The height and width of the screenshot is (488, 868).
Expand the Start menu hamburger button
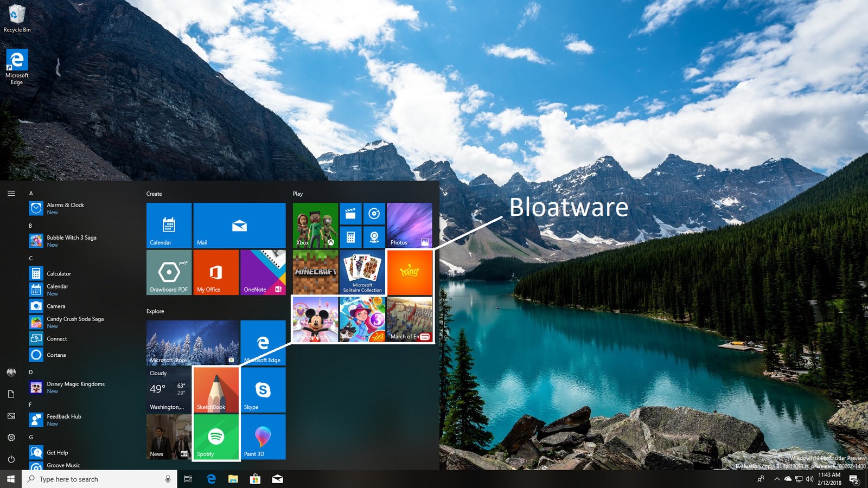[x=11, y=194]
